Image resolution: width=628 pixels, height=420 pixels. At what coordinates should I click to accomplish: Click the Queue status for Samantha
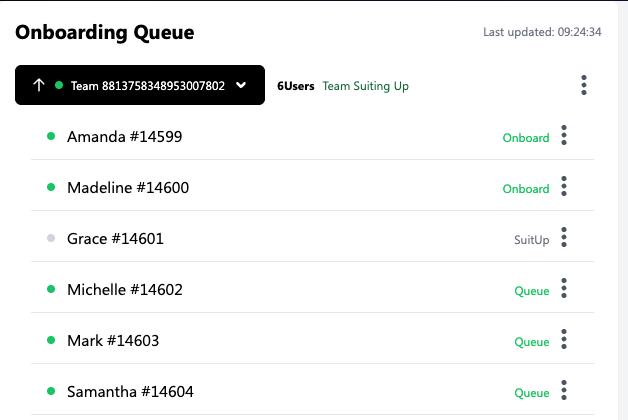[532, 393]
